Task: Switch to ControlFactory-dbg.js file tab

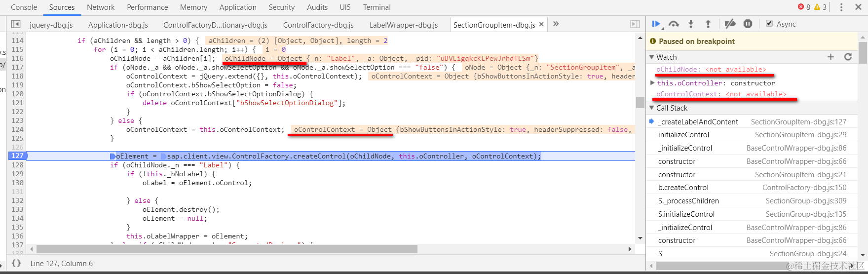Action: pos(318,25)
